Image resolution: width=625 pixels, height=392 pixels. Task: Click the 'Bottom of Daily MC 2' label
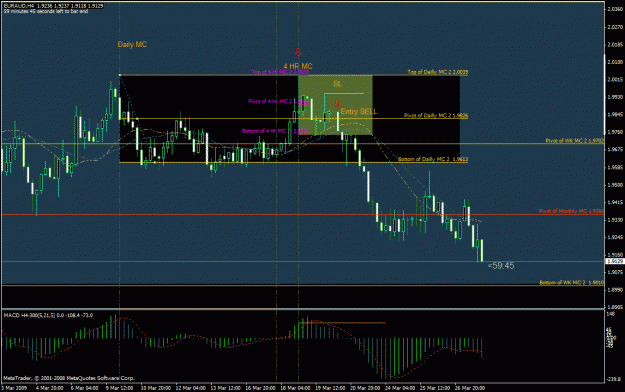tap(433, 159)
